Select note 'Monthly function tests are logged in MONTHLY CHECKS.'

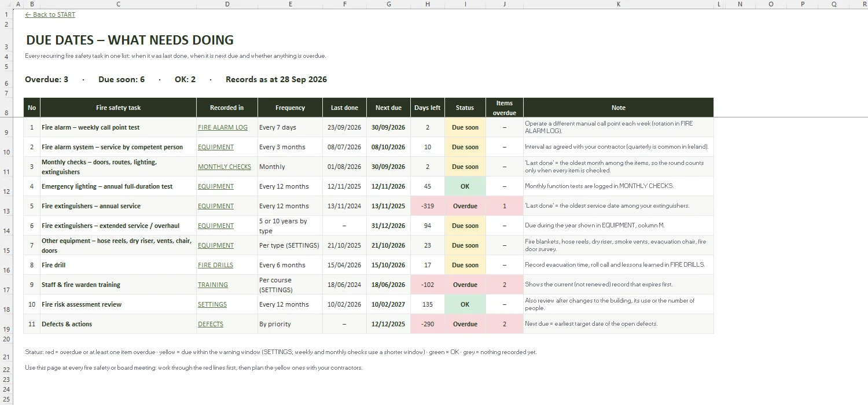[619, 186]
